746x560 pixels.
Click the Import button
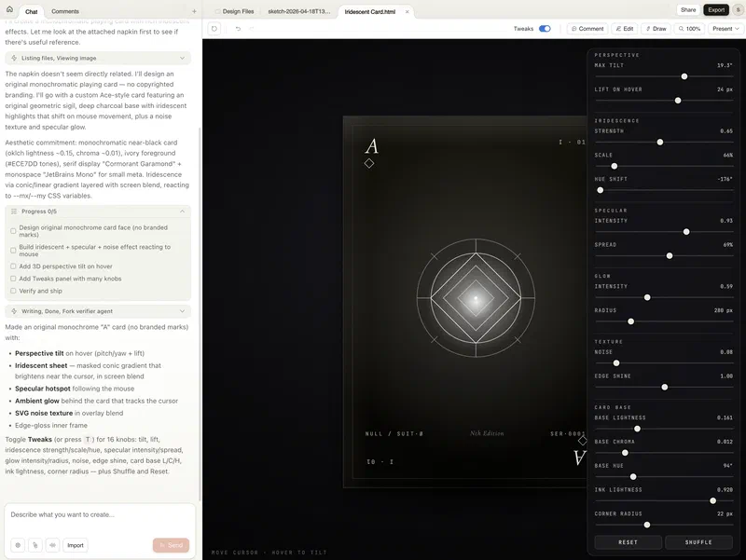click(76, 545)
